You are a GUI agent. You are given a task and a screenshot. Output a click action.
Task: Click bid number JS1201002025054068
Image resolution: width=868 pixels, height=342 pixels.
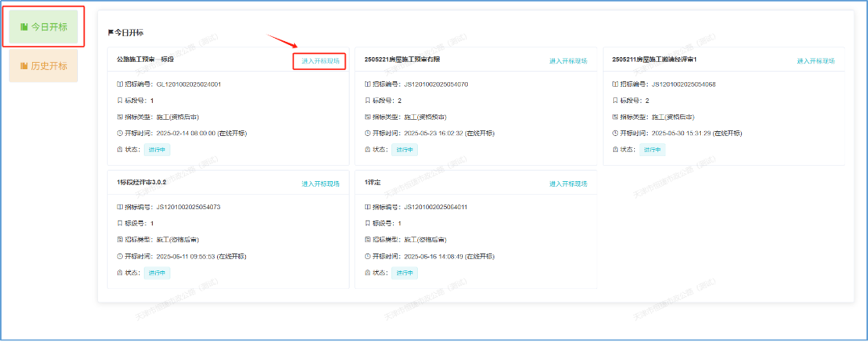684,84
